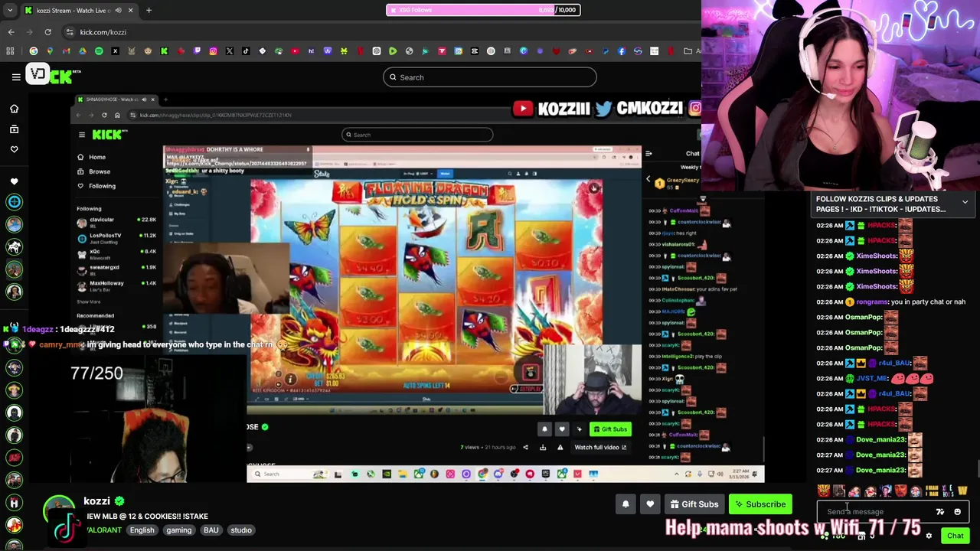Toggle kozzi stream notification bell
This screenshot has width=980, height=551.
tap(626, 504)
